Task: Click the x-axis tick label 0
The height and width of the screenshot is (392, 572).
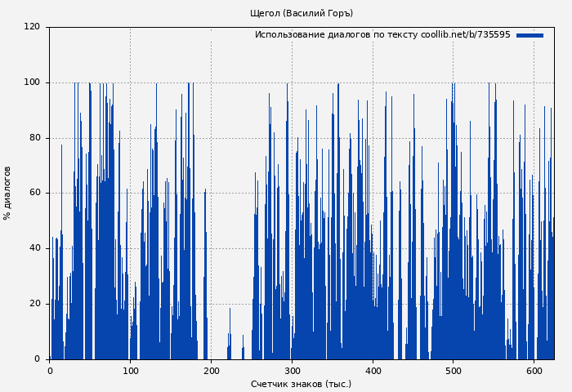Action: click(x=50, y=370)
